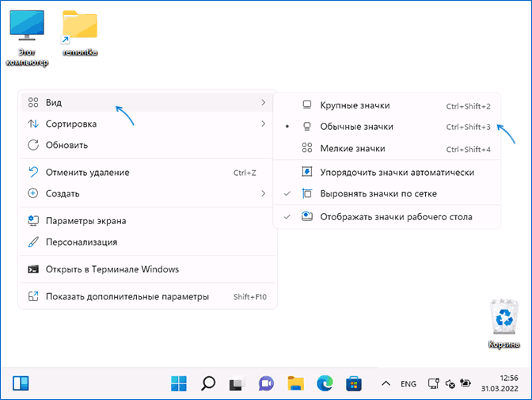This screenshot has height=400, width=532.
Task: Open the Вид submenu entry
Action: tap(147, 102)
